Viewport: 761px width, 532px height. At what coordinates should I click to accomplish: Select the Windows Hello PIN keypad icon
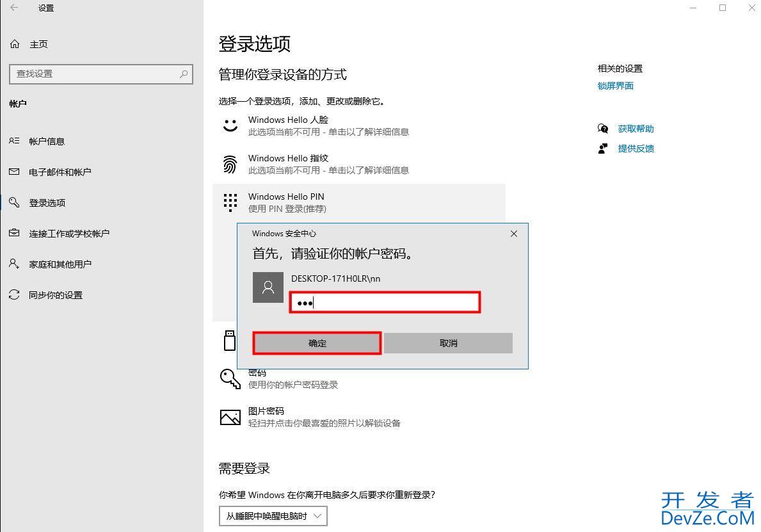click(x=230, y=202)
